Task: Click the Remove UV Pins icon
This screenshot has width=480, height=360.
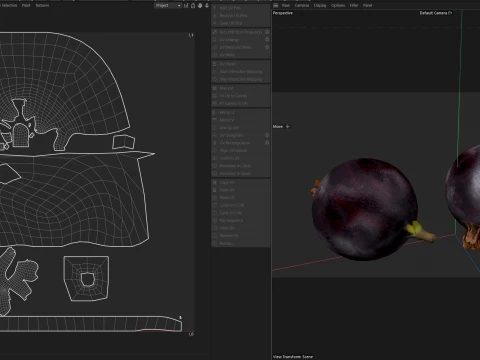Action: (x=215, y=15)
